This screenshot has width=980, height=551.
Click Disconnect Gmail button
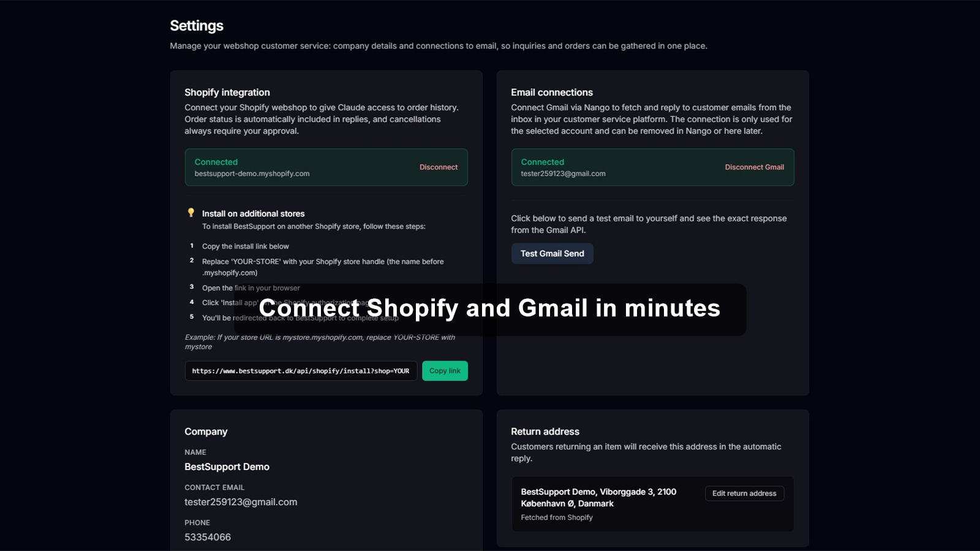coord(754,167)
